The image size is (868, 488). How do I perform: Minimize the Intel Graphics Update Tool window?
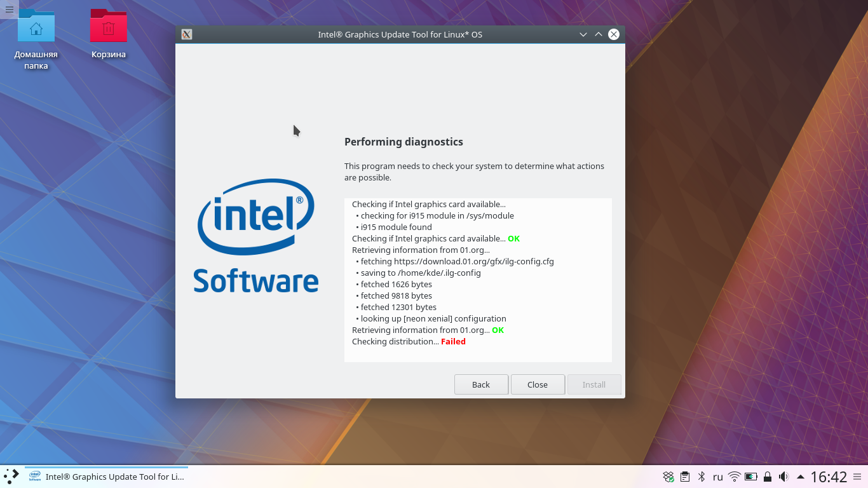pyautogui.click(x=583, y=34)
